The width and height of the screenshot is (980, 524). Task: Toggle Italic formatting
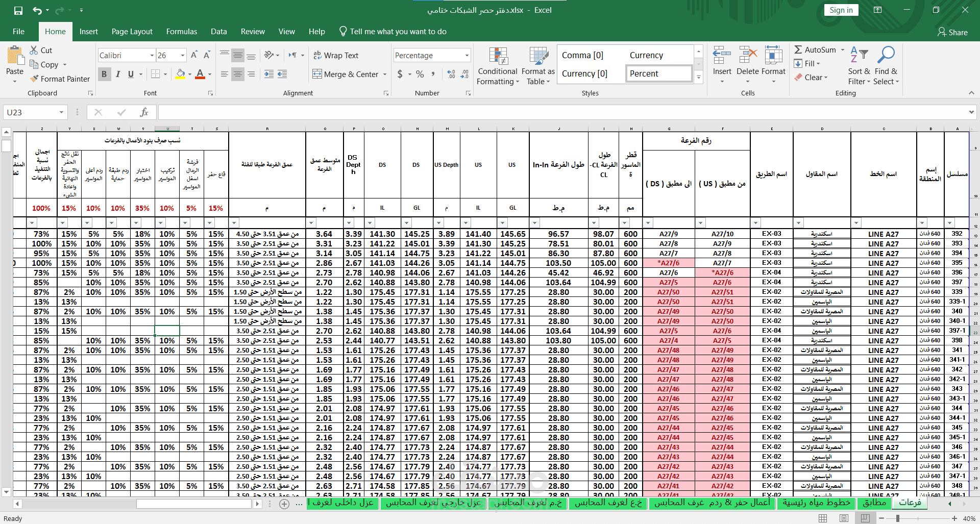click(x=118, y=74)
